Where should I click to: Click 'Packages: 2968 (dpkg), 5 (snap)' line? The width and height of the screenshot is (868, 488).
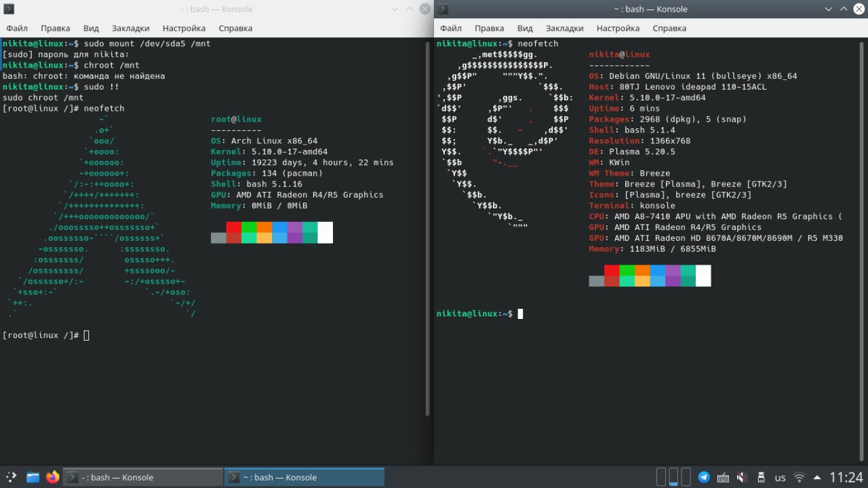pyautogui.click(x=668, y=119)
